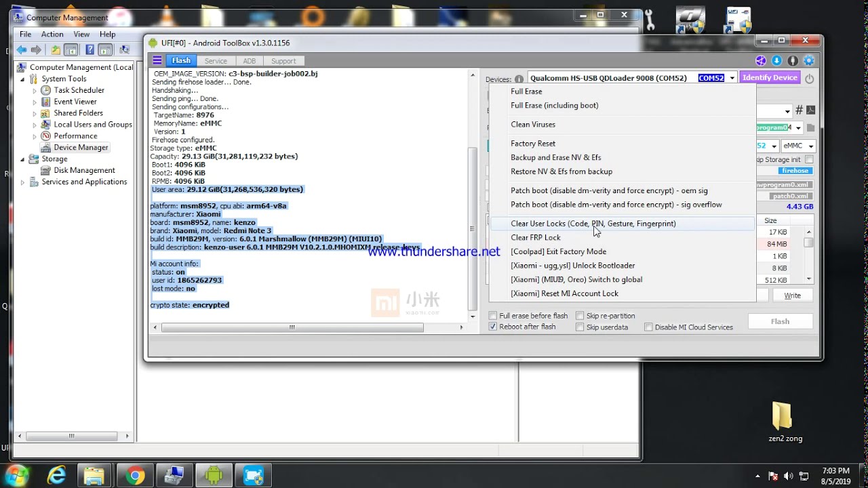Enable Disable MI Cloud Services checkbox

(x=648, y=327)
